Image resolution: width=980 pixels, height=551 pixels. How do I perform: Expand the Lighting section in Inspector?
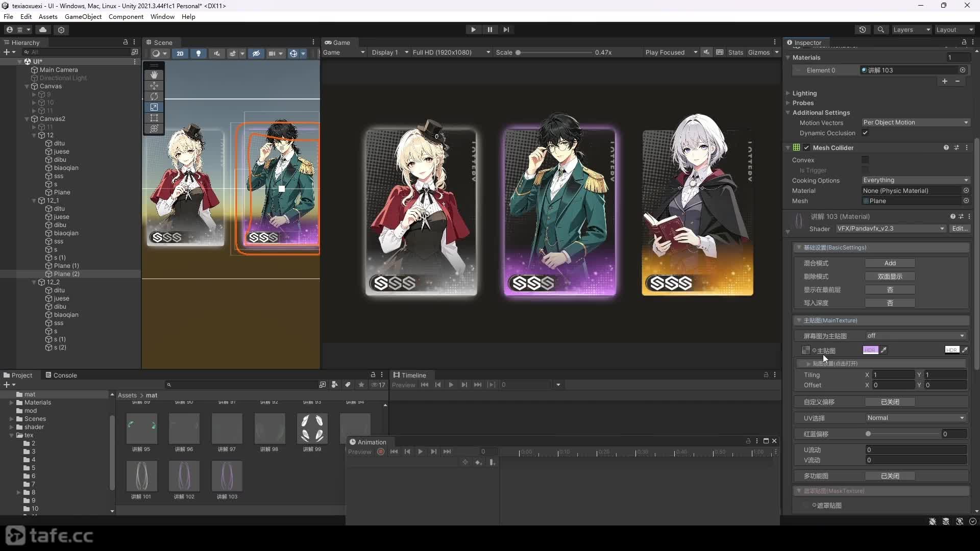(x=788, y=93)
